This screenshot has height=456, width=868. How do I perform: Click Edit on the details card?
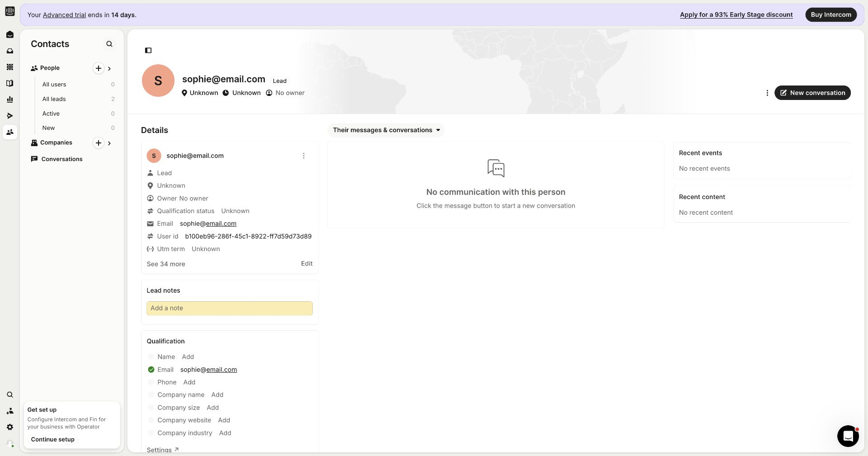tap(307, 264)
